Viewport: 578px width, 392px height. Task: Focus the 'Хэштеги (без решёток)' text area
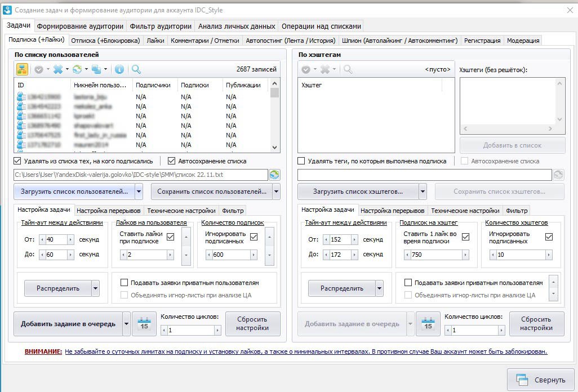click(508, 101)
